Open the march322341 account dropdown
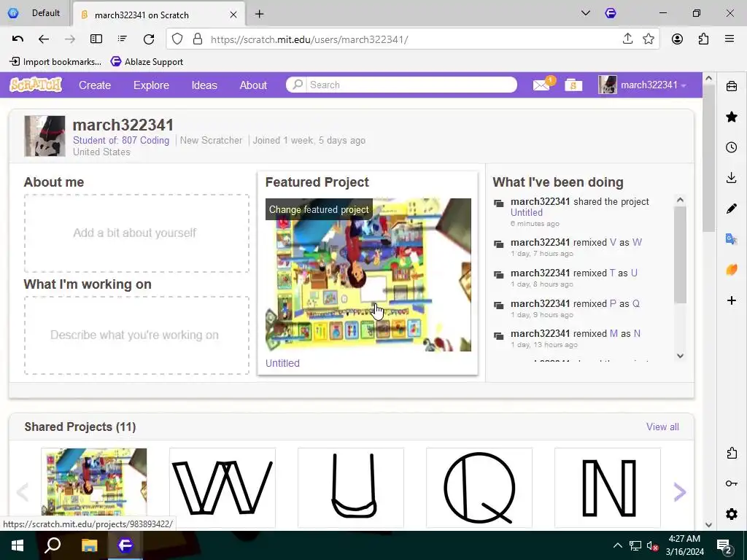This screenshot has height=560, width=747. [x=642, y=85]
